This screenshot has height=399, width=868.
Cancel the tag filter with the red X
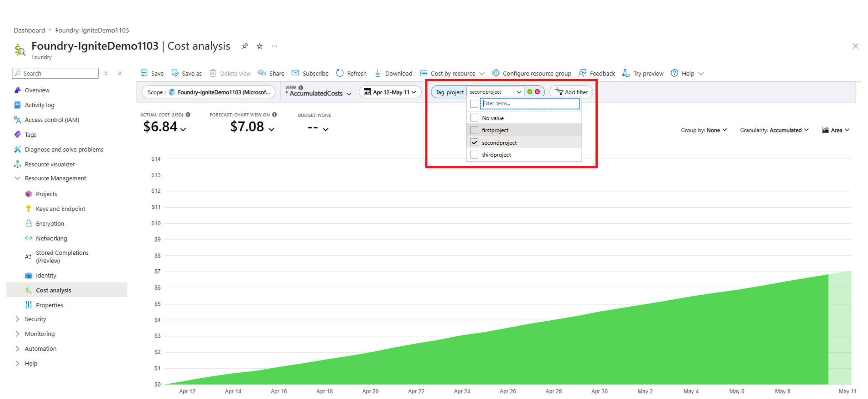coord(537,92)
